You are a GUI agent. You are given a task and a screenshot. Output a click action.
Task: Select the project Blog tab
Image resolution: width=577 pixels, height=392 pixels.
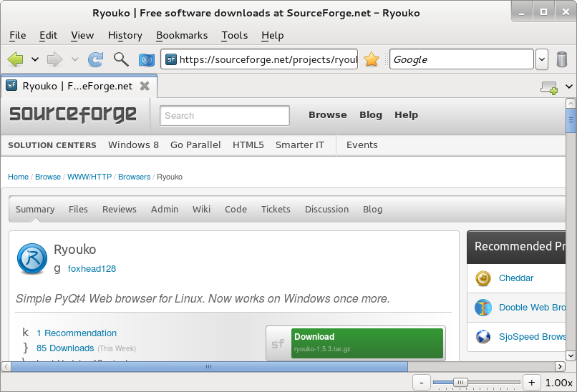click(372, 210)
